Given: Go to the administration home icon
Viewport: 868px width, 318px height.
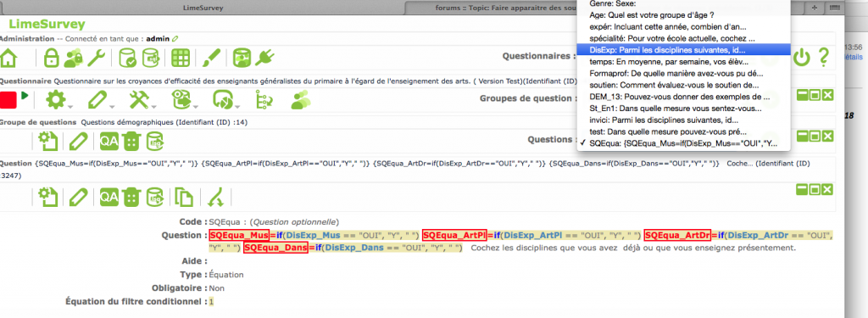Looking at the screenshot, I should (x=9, y=57).
